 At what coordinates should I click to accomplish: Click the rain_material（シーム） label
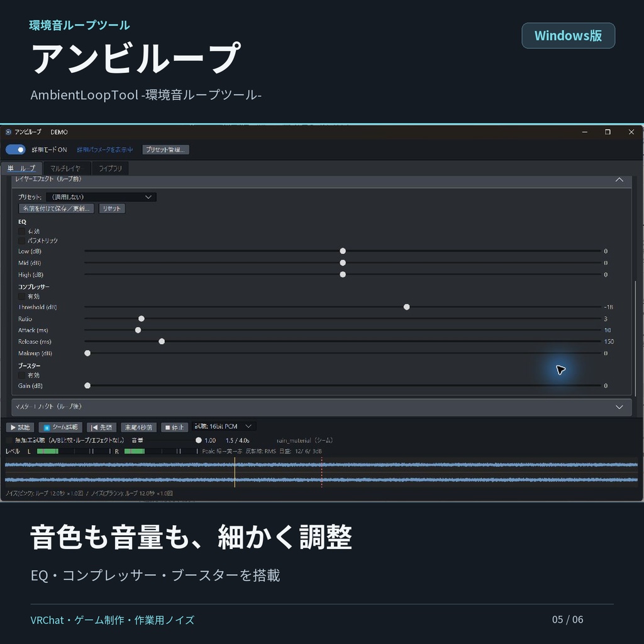click(x=305, y=440)
